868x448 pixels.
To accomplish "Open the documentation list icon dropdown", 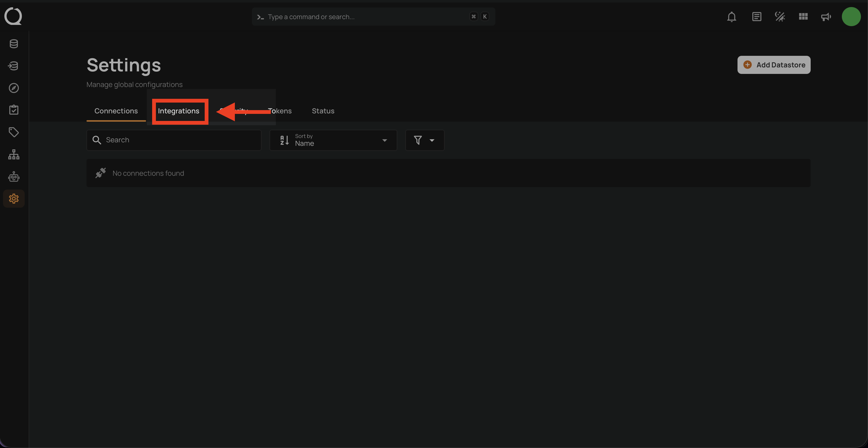I will coord(757,17).
